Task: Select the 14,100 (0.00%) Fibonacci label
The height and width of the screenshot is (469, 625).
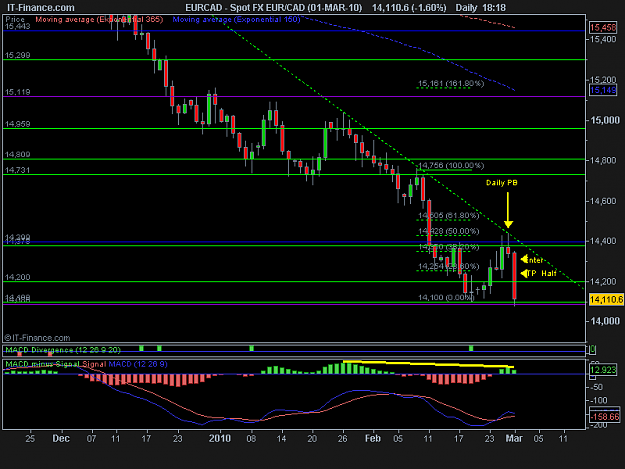Action: tap(446, 297)
